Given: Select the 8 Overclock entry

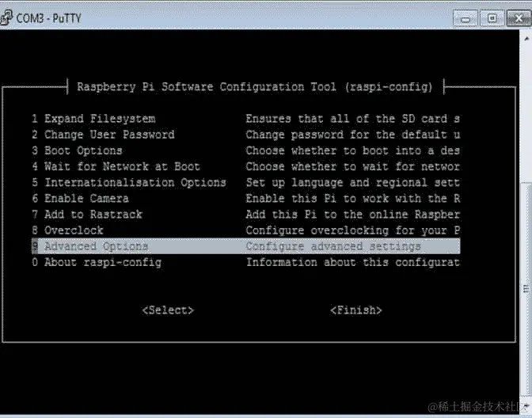Looking at the screenshot, I should pyautogui.click(x=67, y=230).
